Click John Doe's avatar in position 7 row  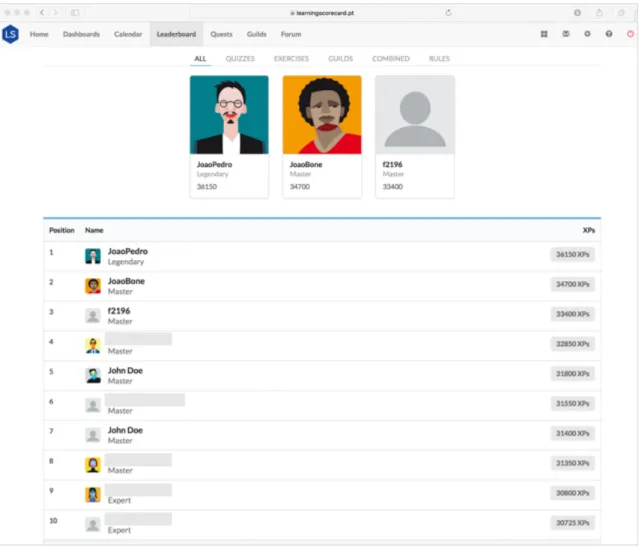click(93, 435)
